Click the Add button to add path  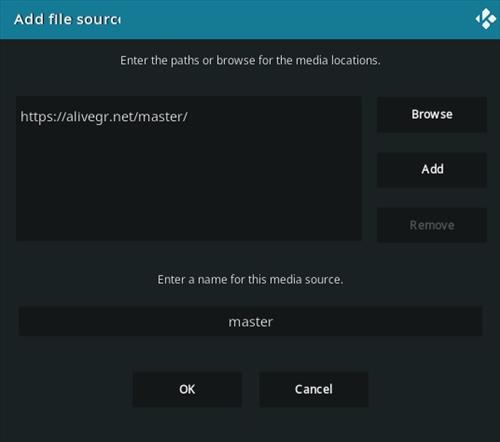pyautogui.click(x=432, y=169)
